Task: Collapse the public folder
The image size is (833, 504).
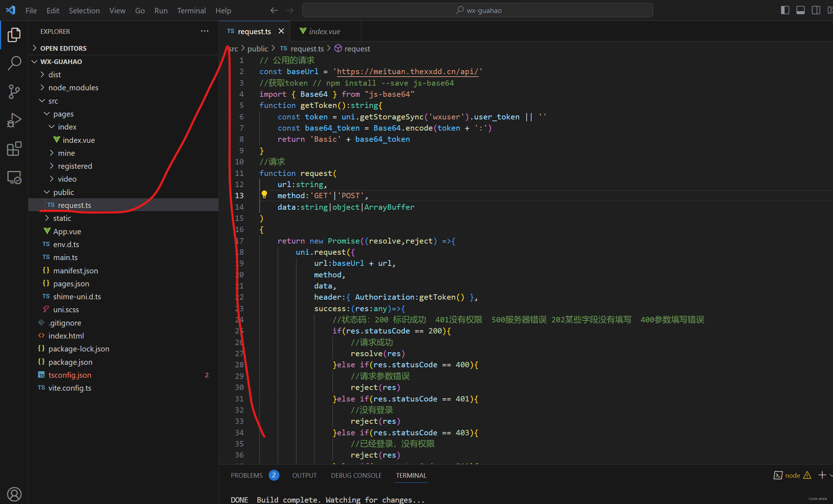Action: [63, 192]
